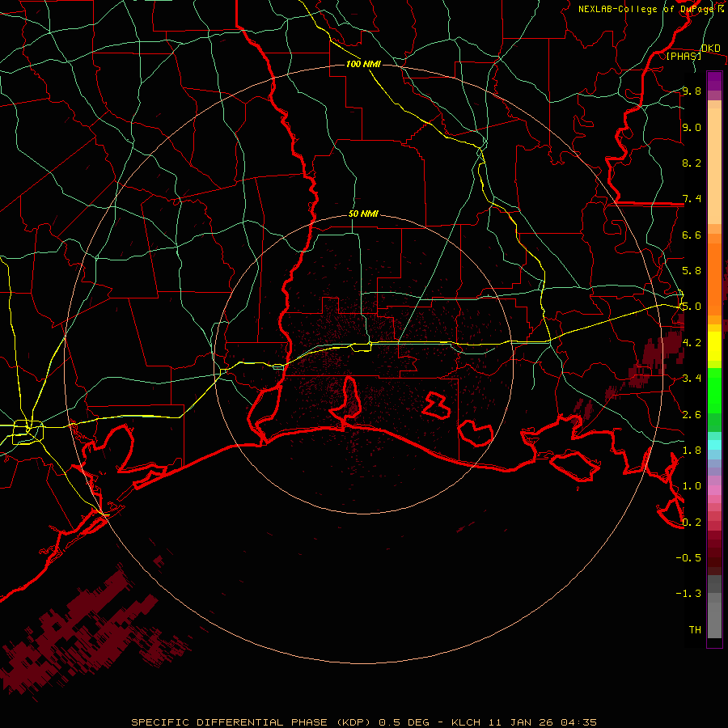Click the 2.6 value on the color scale

click(692, 414)
